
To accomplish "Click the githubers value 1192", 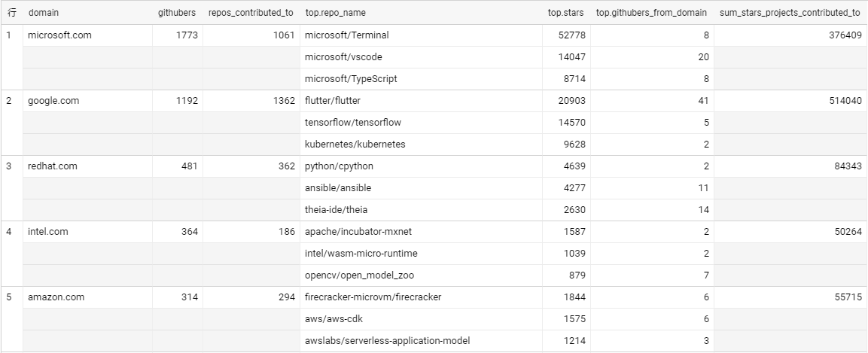I will [187, 101].
